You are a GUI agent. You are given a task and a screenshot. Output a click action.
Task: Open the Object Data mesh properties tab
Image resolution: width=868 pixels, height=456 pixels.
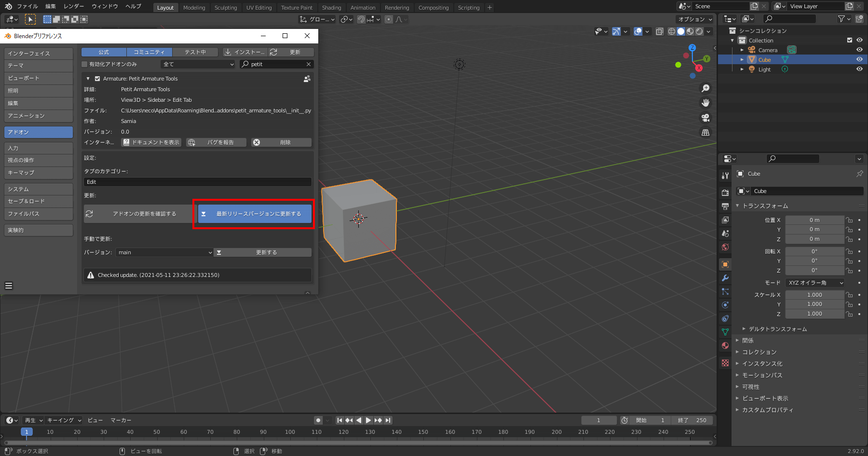coord(725,332)
